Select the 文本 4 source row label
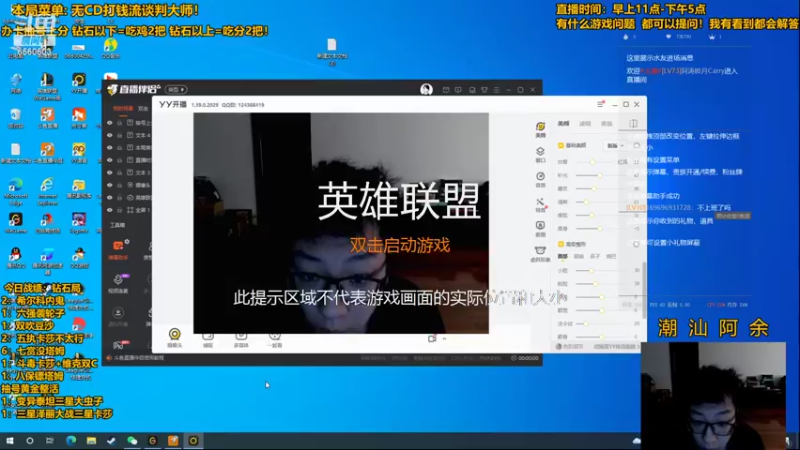800x450 pixels. 142,135
